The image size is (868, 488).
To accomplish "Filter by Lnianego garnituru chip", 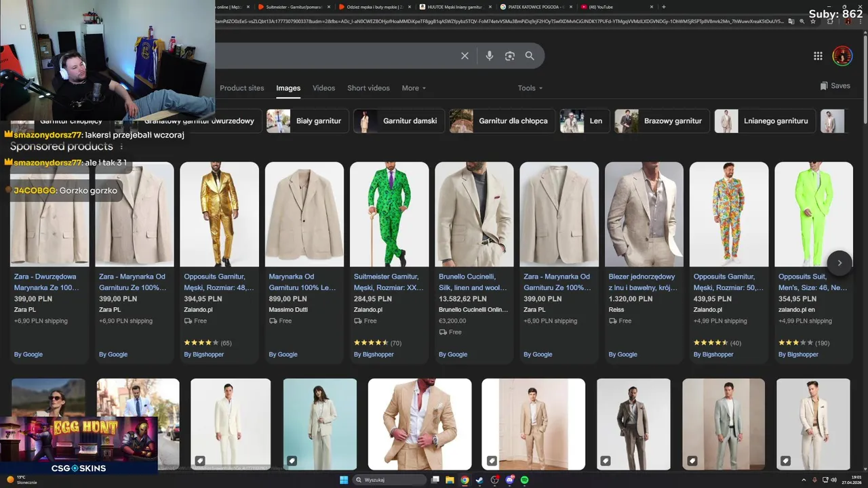I will tap(766, 121).
